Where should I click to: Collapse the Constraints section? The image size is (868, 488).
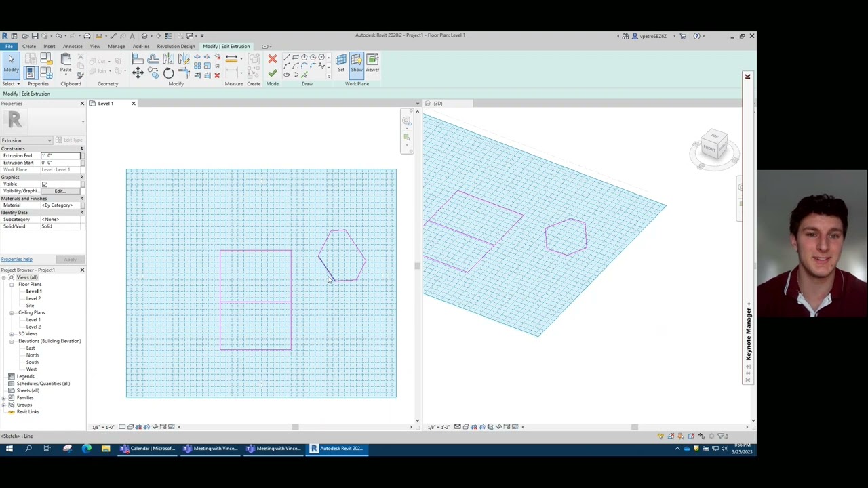tap(81, 148)
